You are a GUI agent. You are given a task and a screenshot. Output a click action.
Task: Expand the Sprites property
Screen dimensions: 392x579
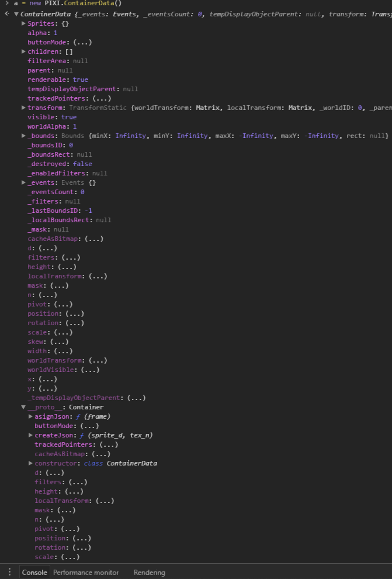(x=23, y=23)
